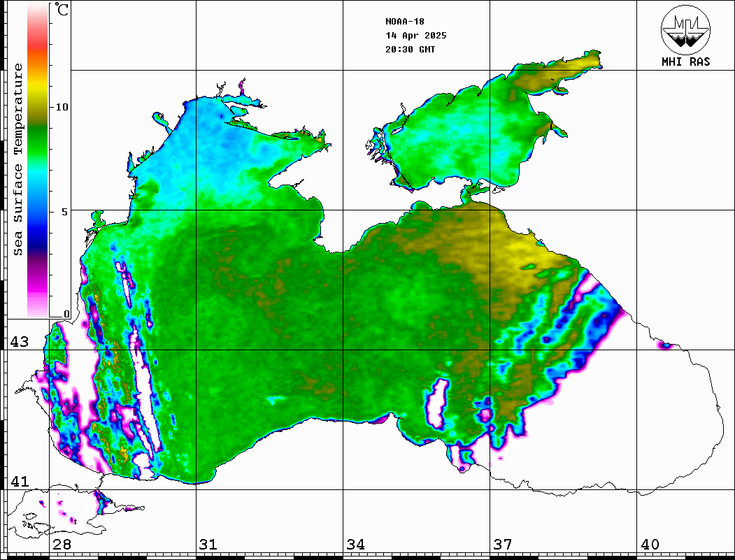This screenshot has width=735, height=560.
Task: Click the 'MHI RAS' caption text
Action: (686, 62)
